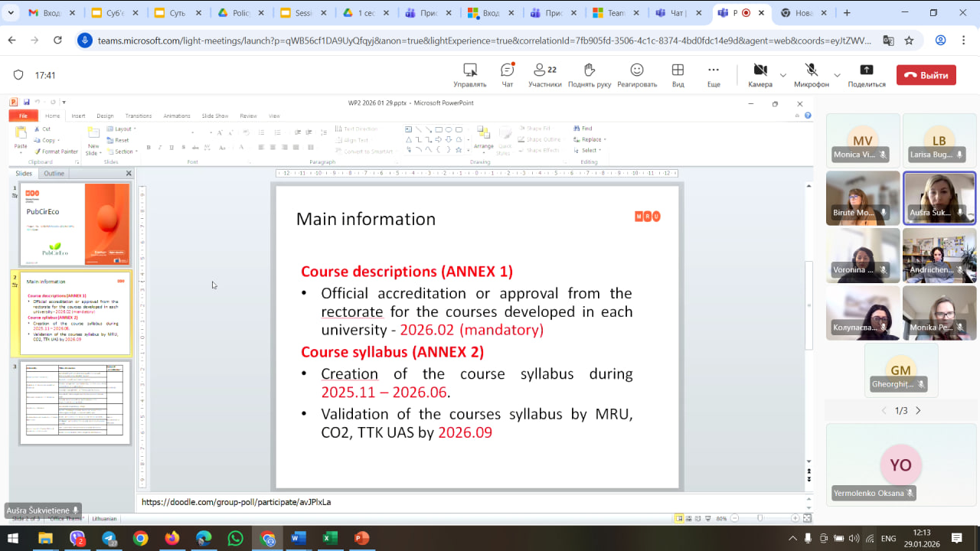
Task: Expand camera device options arrow
Action: [x=782, y=75]
